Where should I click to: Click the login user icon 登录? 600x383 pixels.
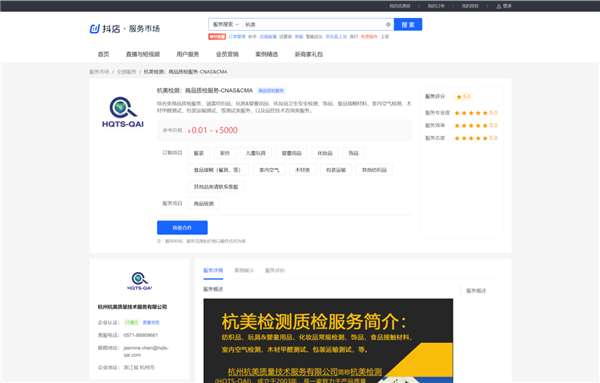pyautogui.click(x=504, y=6)
